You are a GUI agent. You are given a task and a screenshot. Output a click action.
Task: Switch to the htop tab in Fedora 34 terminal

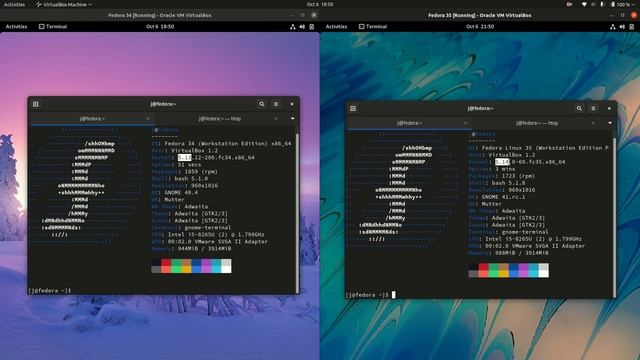tap(220, 119)
